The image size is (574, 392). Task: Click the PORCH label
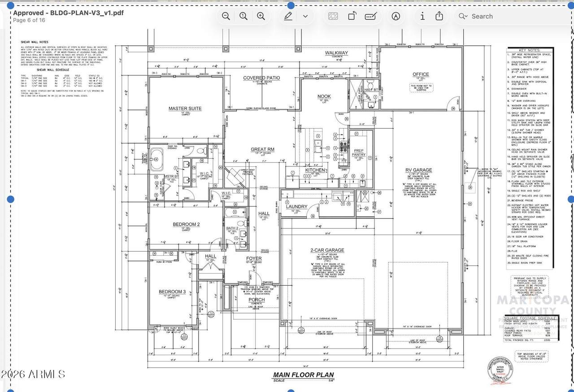257,300
